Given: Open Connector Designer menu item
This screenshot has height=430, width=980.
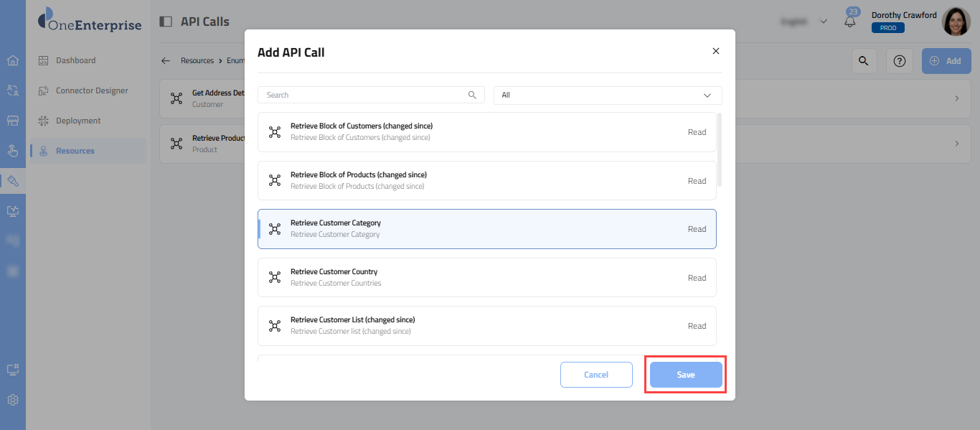Looking at the screenshot, I should pos(92,90).
